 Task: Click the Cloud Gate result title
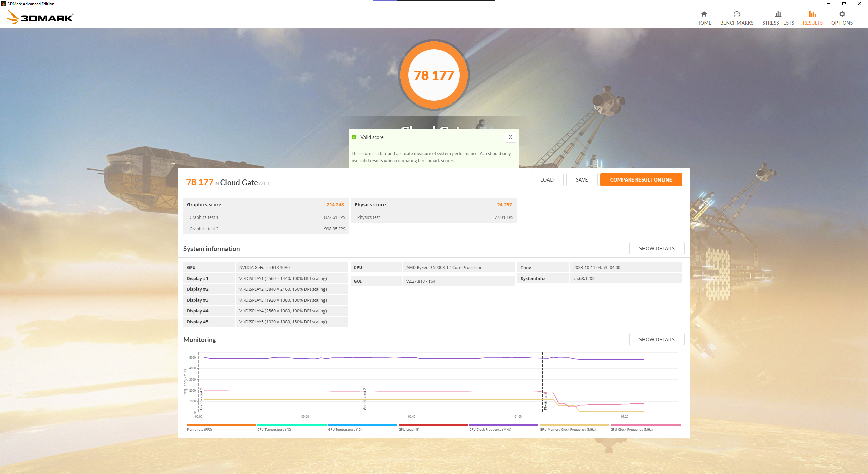pyautogui.click(x=239, y=183)
